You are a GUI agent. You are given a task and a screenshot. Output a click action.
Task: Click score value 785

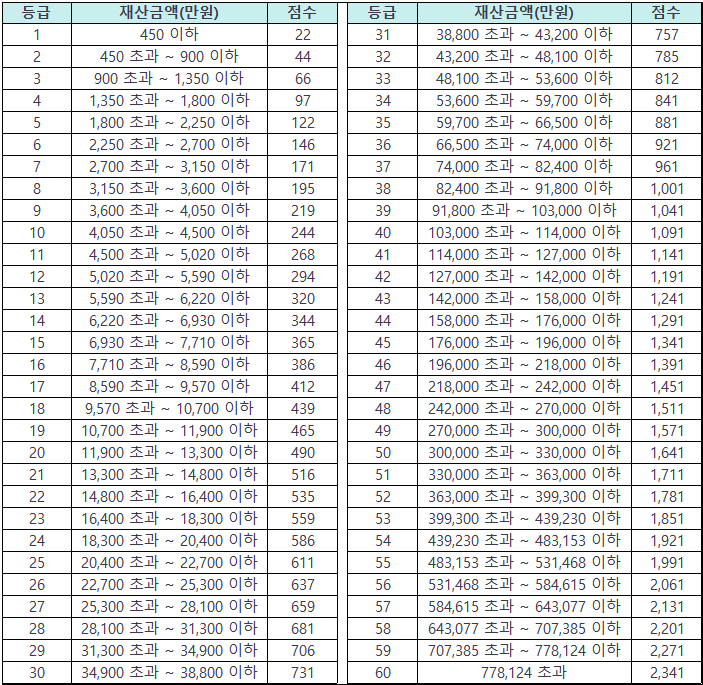(666, 56)
